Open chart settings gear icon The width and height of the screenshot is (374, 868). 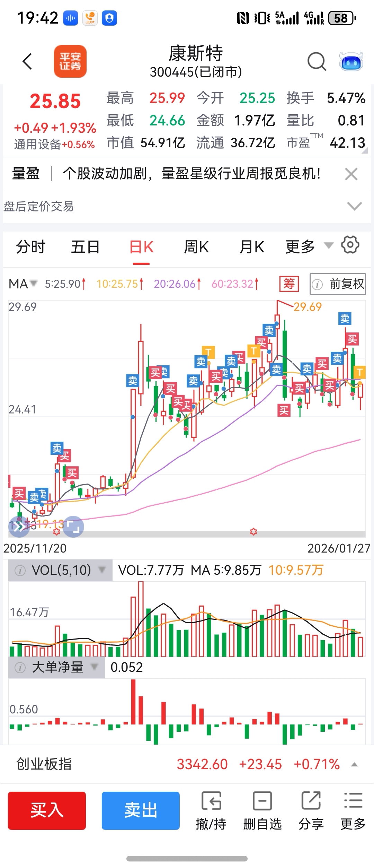350,245
